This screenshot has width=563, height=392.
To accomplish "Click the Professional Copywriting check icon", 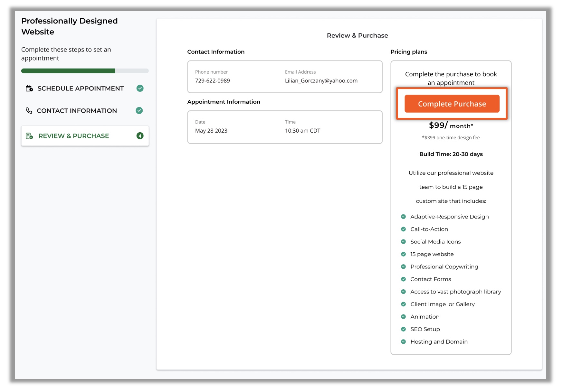I will tap(403, 267).
